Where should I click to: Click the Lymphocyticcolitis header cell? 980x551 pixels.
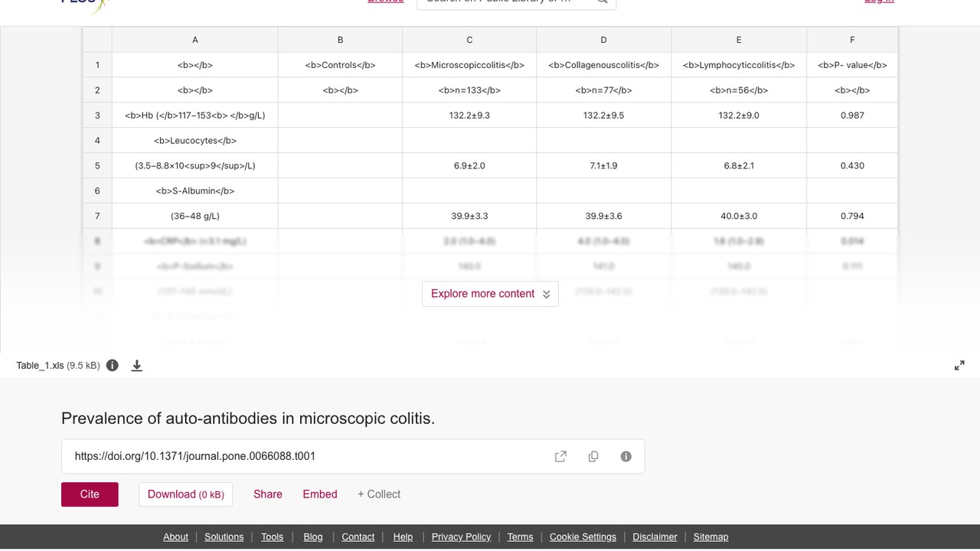[x=739, y=65]
